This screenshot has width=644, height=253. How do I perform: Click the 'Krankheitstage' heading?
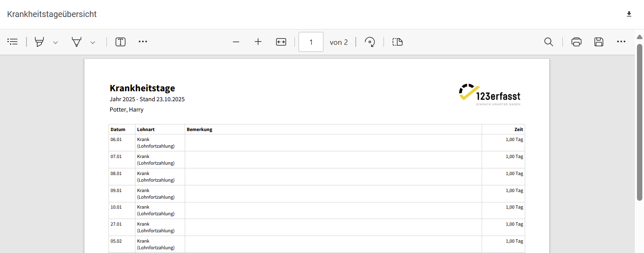[x=142, y=88]
